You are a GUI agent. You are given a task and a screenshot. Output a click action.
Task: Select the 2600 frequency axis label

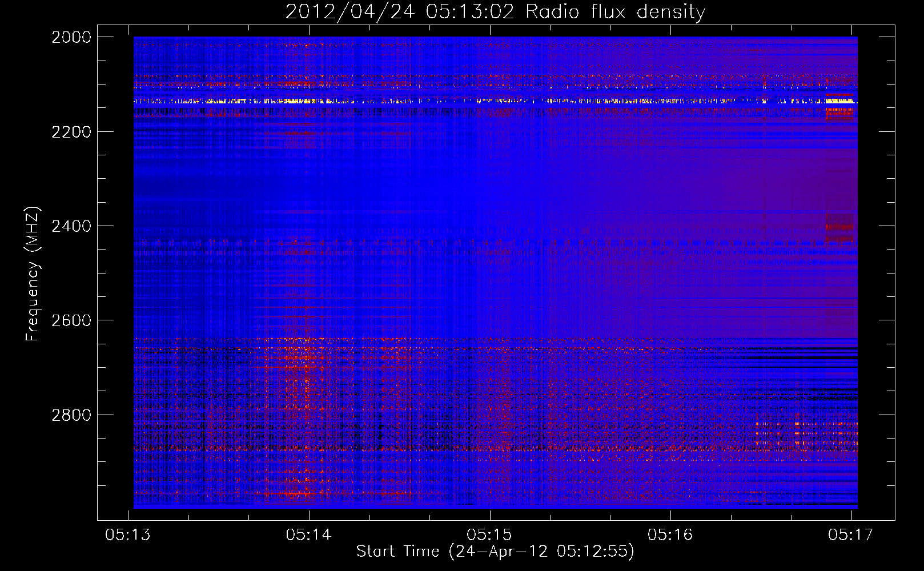click(x=71, y=320)
